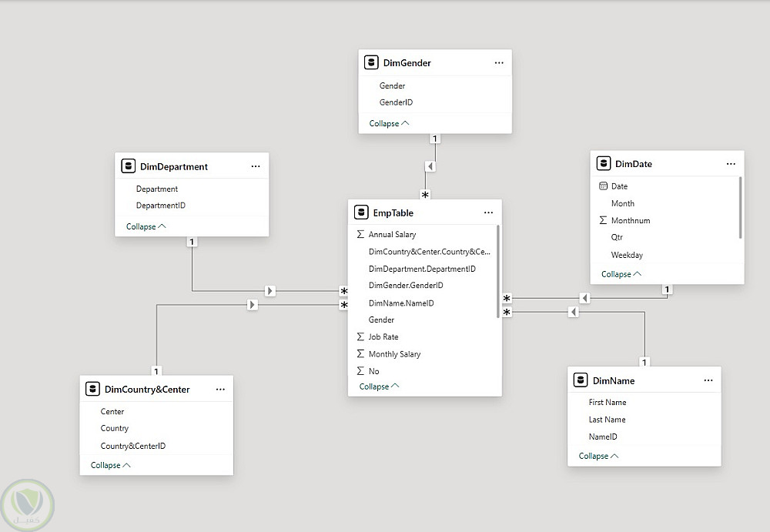
Task: Open the DimGender more options menu
Action: [499, 63]
